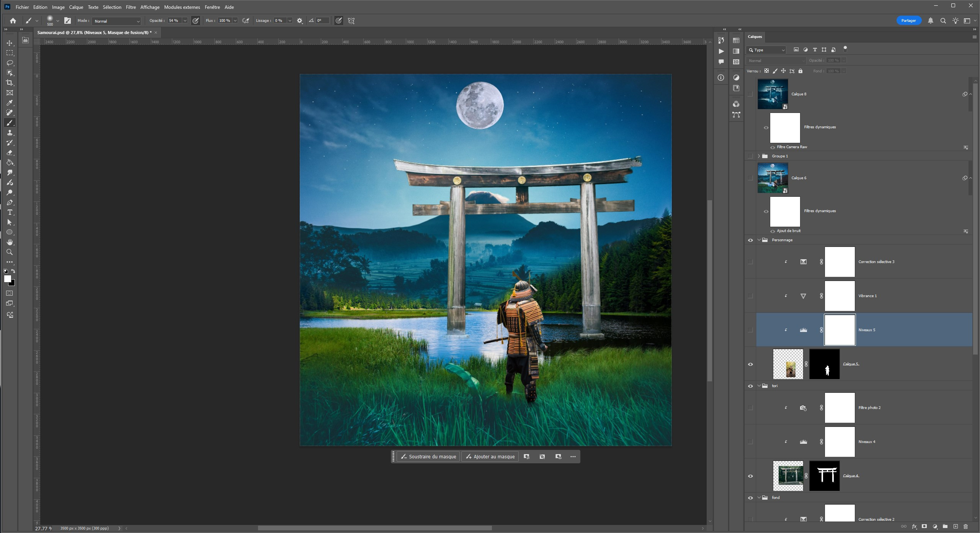The width and height of the screenshot is (980, 533).
Task: Open the brush Mode dropdown
Action: point(116,21)
